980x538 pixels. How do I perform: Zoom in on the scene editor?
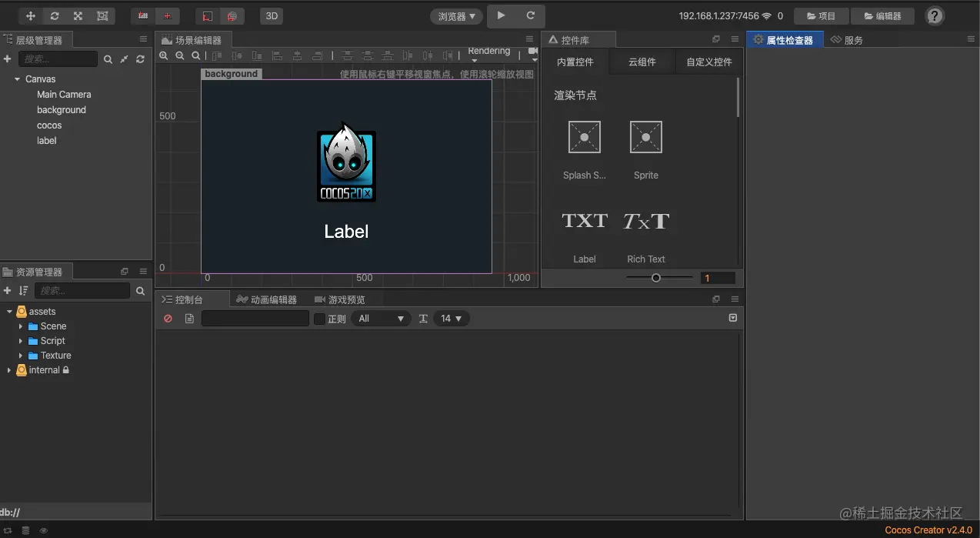163,55
